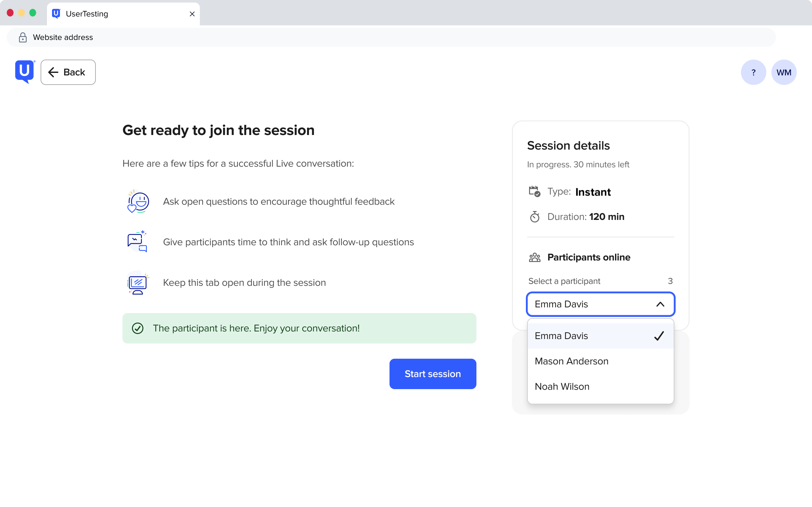Close the UserTesting browser tab
Screen dimensions: 812x507
pos(192,14)
